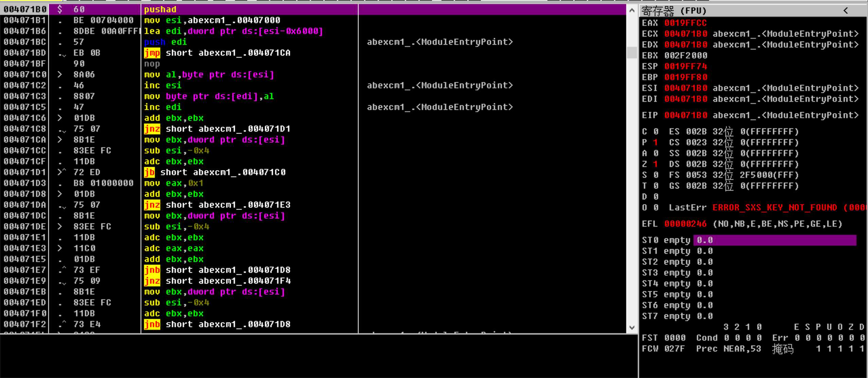
Task: Click the registers (FPU) header bar
Action: coord(753,11)
